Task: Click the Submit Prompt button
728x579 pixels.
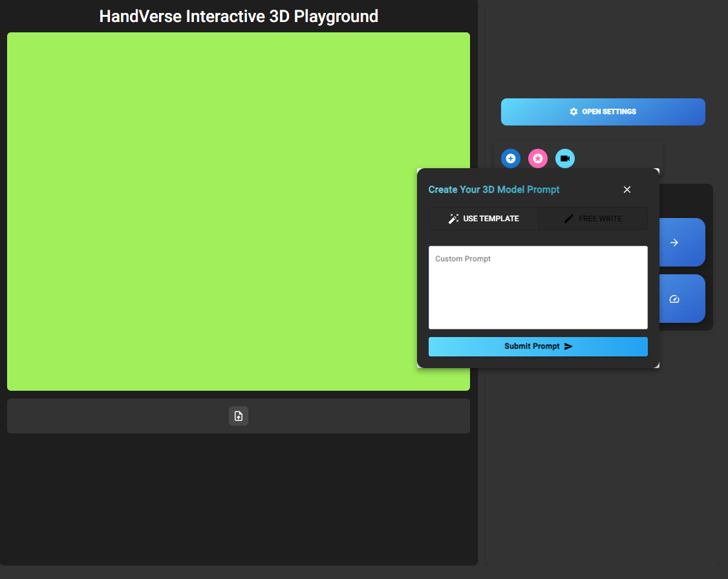Action: [538, 347]
